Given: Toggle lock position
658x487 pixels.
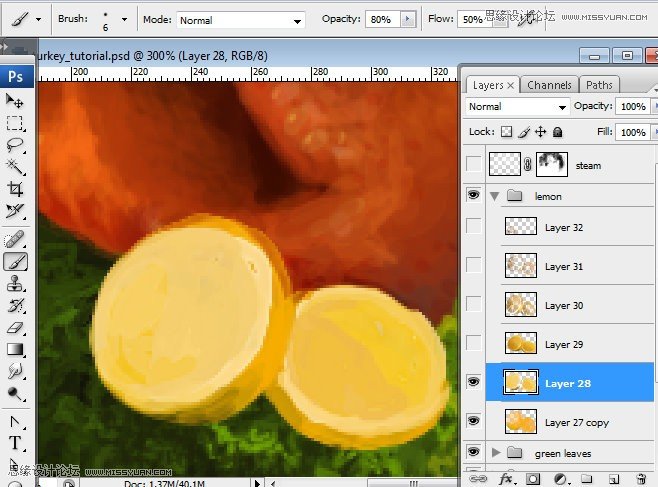Looking at the screenshot, I should click(x=540, y=132).
